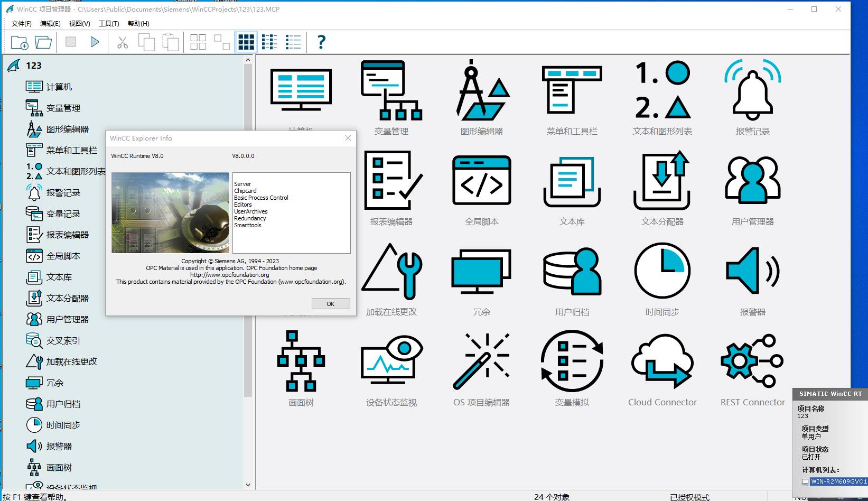This screenshot has width=868, height=501.
Task: Click the Copy toolbar icon
Action: coord(146,42)
